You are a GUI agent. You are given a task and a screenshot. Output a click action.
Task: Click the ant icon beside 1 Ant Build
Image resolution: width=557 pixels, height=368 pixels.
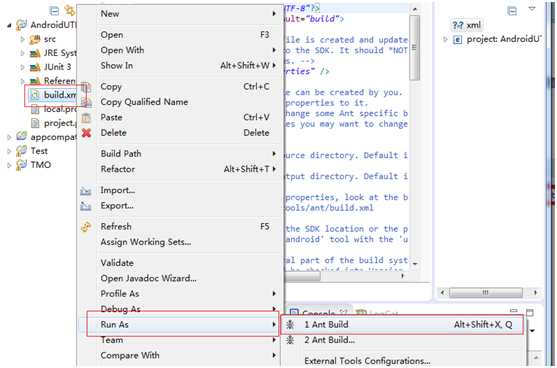pyautogui.click(x=290, y=324)
